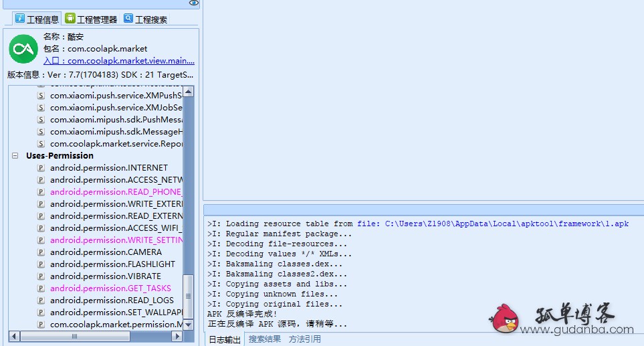The image size is (644, 346).
Task: Click the 酷安 app icon
Action: 23,49
